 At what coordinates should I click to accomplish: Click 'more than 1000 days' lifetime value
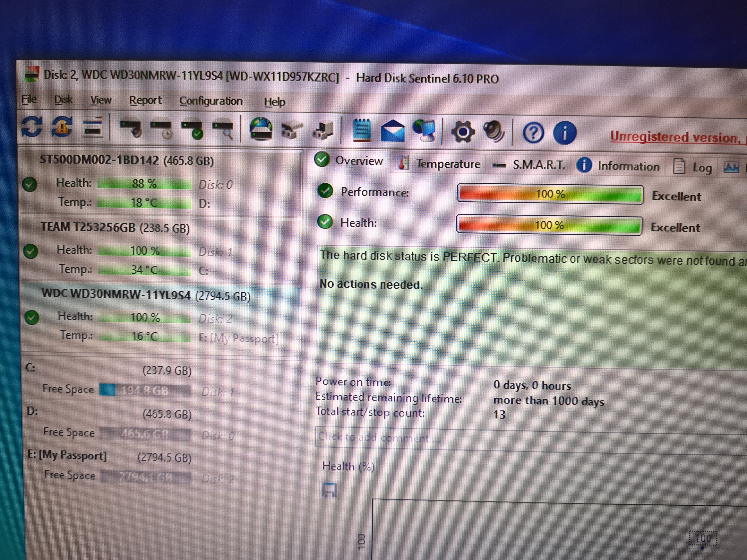tap(548, 401)
